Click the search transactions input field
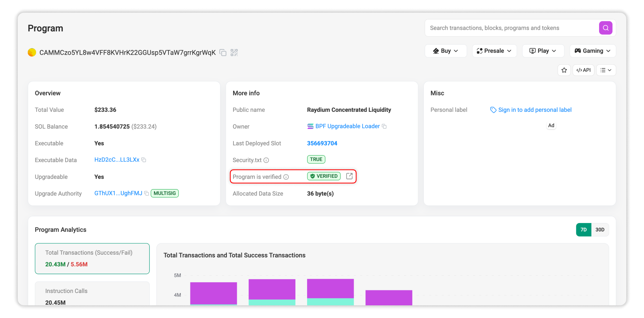The height and width of the screenshot is (318, 644). pyautogui.click(x=506, y=28)
